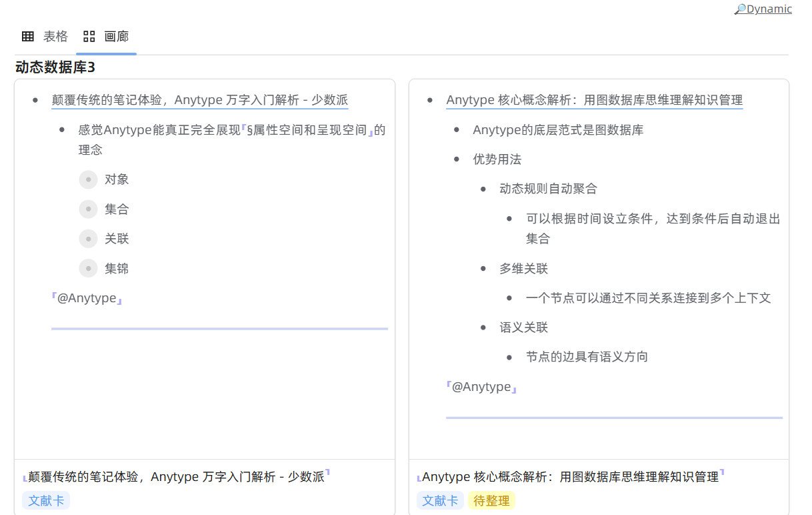The width and height of the screenshot is (812, 515).
Task: Open the §属性空间和呈现空间 reference link
Action: (307, 130)
